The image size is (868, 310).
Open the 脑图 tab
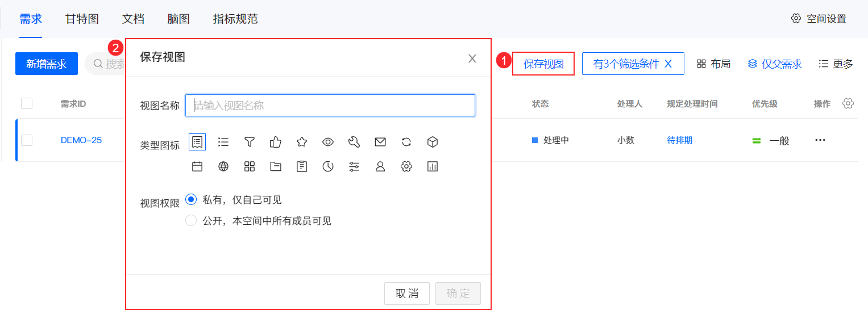(x=178, y=19)
